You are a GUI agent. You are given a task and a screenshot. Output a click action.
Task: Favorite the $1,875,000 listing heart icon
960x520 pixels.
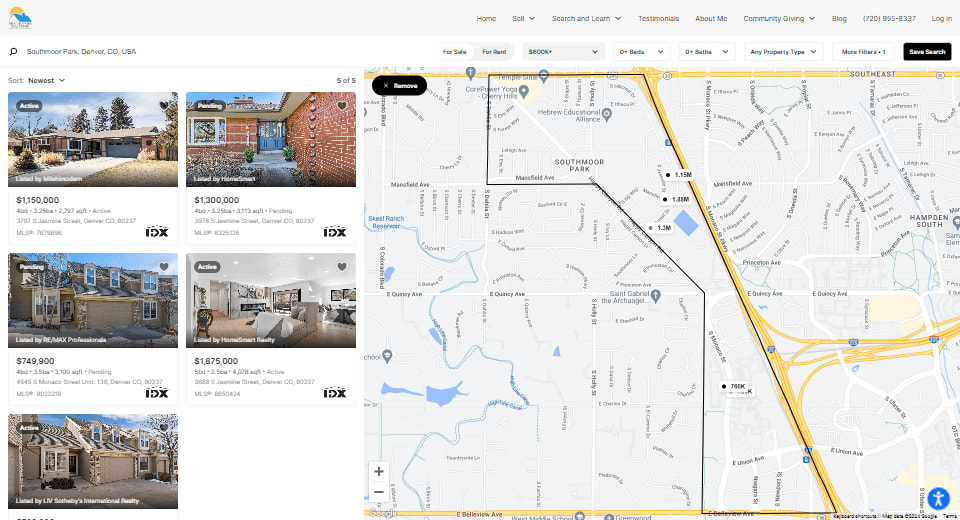pyautogui.click(x=342, y=266)
